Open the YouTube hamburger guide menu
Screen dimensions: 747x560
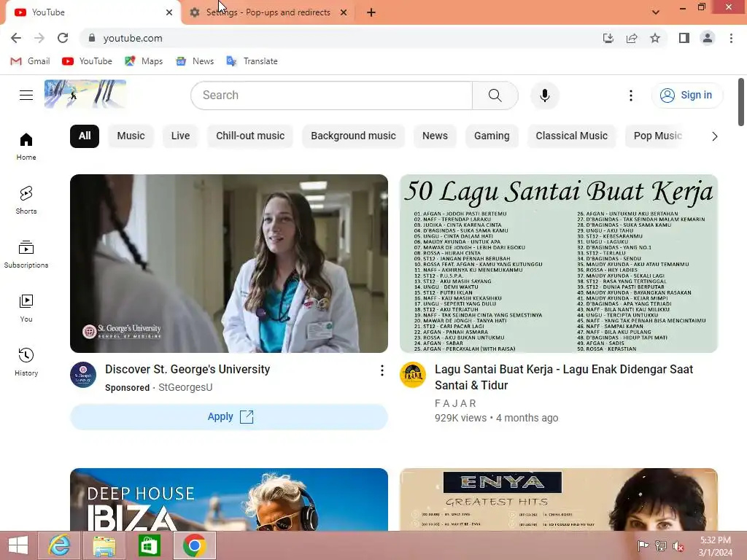click(26, 96)
